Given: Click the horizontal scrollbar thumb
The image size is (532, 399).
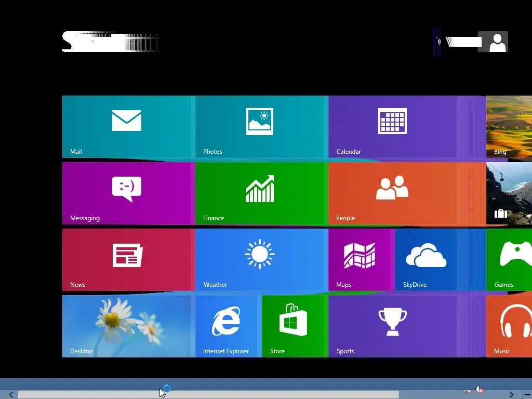Looking at the screenshot, I should (x=208, y=395).
